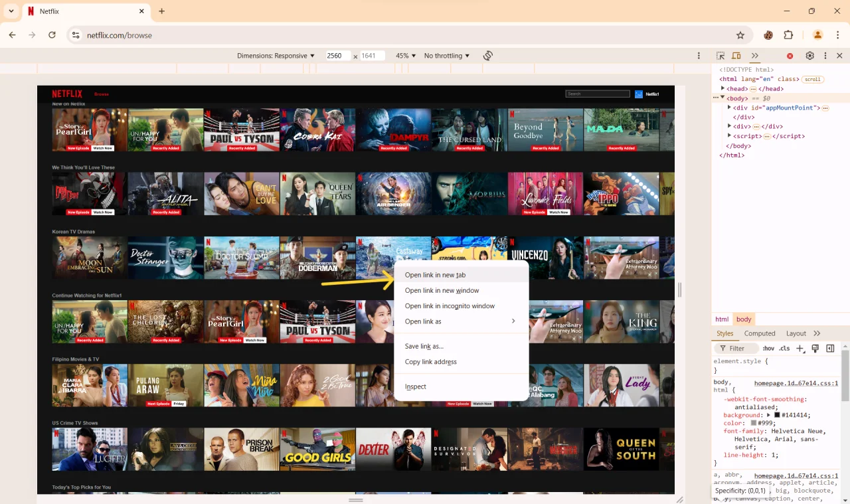Open the Extensions puzzle icon
Screen dimensions: 850x504
(x=788, y=35)
